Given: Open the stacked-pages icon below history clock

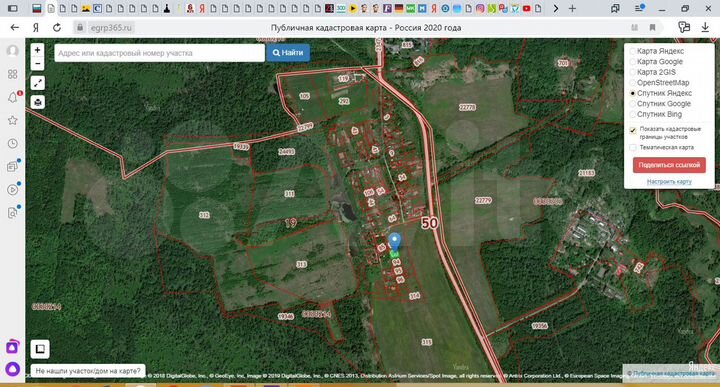Looking at the screenshot, I should tap(12, 167).
